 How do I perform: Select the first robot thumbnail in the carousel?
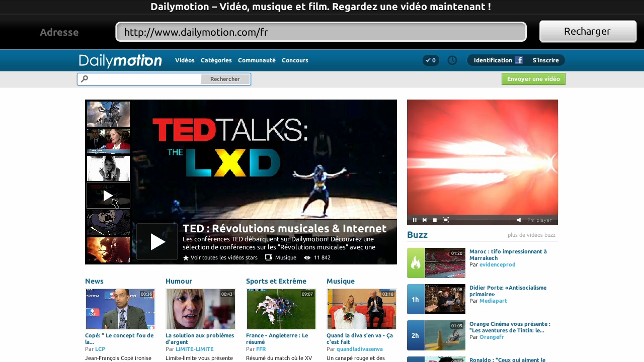pyautogui.click(x=108, y=114)
